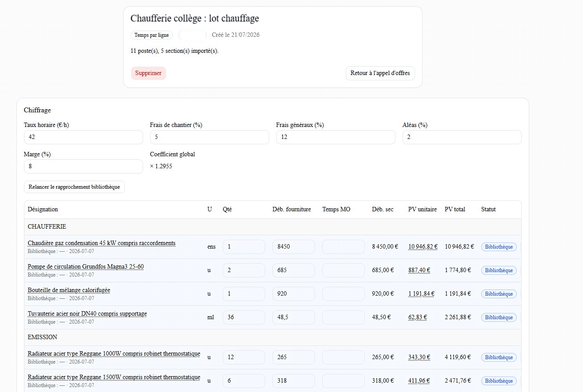The image size is (583, 392).
Task: Click PV total 1 774,80 € cell
Action: tap(458, 270)
